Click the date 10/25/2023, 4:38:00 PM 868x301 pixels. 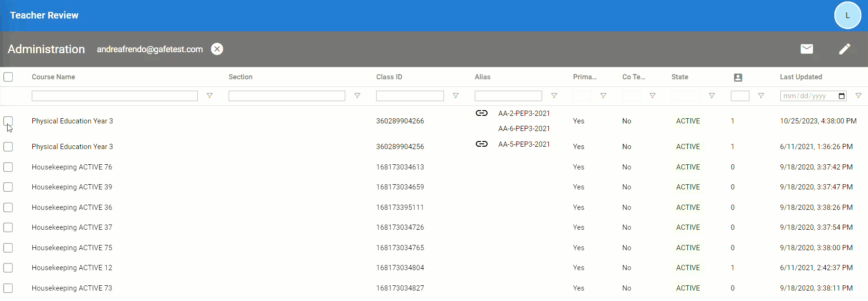tap(818, 121)
